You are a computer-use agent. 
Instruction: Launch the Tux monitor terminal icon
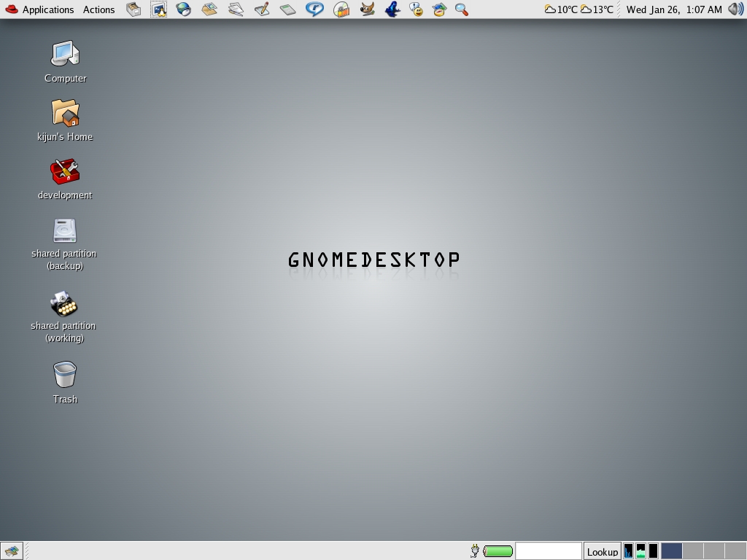pos(158,9)
